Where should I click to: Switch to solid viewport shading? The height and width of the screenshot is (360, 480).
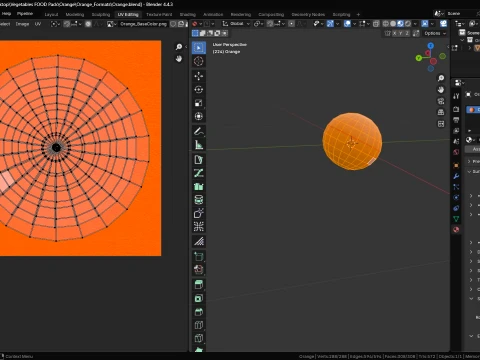(393, 24)
